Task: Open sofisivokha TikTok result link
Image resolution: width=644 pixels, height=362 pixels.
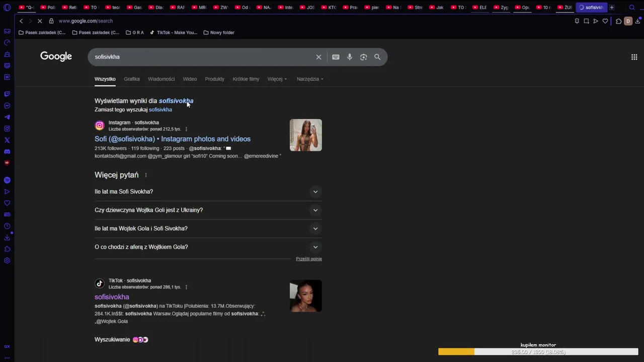Action: pyautogui.click(x=112, y=297)
